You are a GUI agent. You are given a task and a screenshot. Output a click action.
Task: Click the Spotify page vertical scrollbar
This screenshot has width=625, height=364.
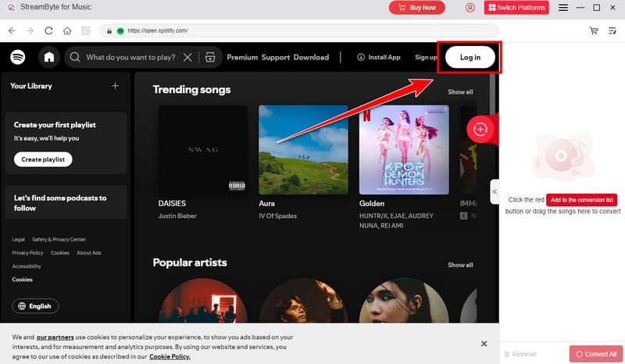(492, 94)
